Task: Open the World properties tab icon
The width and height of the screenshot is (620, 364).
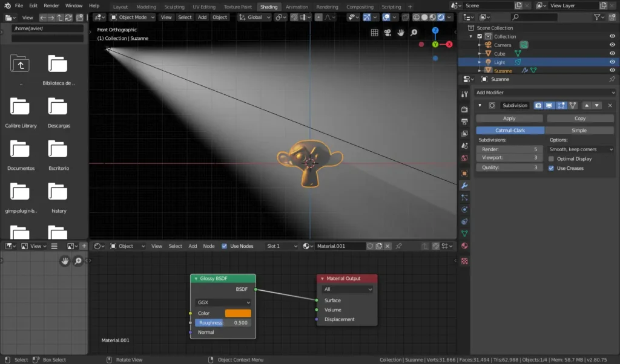Action: 464,158
